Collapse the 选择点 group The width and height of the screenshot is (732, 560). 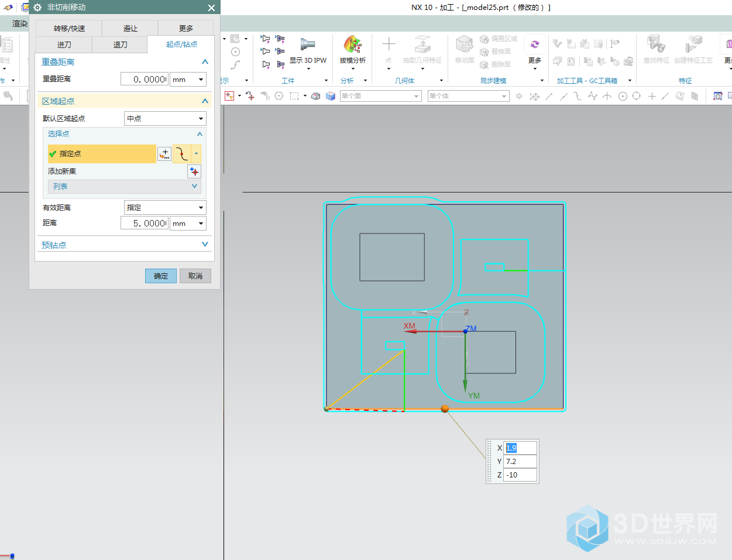click(x=200, y=134)
